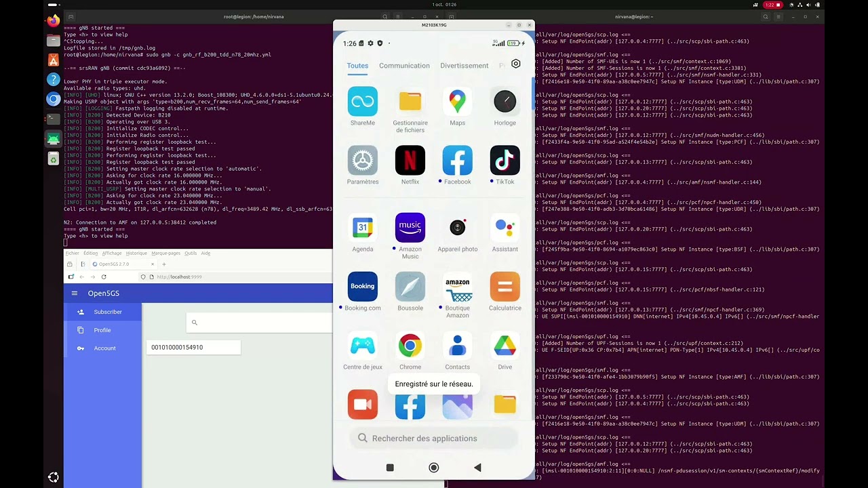
Task: Tap the Android recent apps square button
Action: 390,468
